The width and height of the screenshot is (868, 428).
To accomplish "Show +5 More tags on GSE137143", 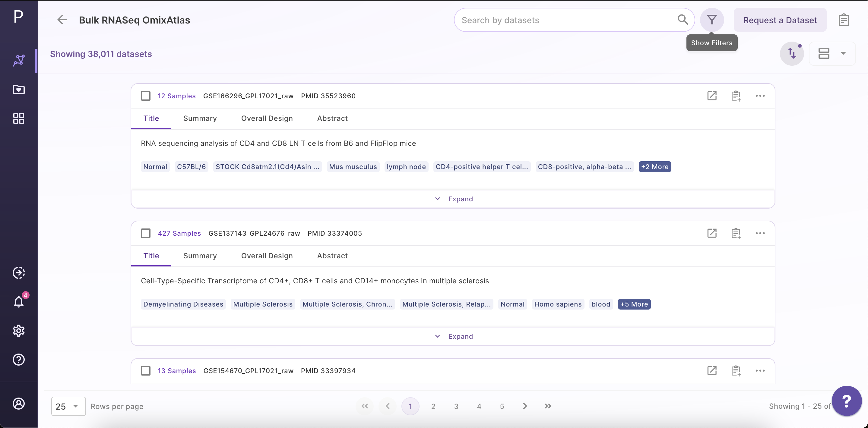I will click(x=634, y=304).
